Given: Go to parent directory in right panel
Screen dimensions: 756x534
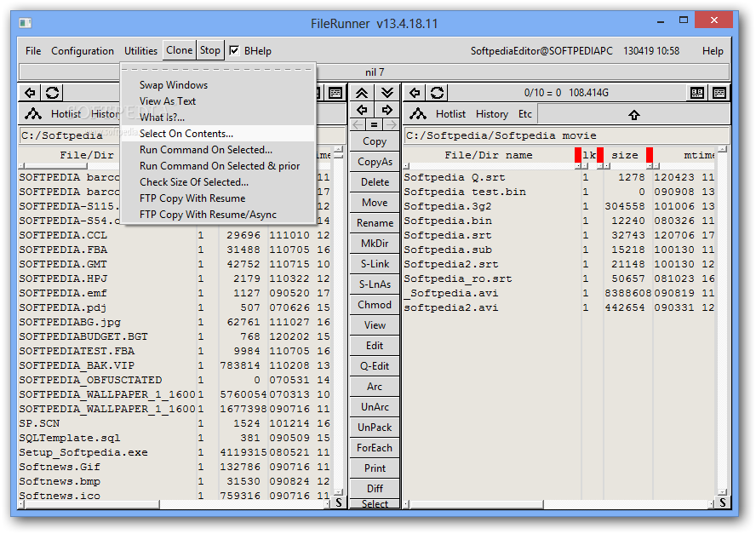Looking at the screenshot, I should click(633, 115).
